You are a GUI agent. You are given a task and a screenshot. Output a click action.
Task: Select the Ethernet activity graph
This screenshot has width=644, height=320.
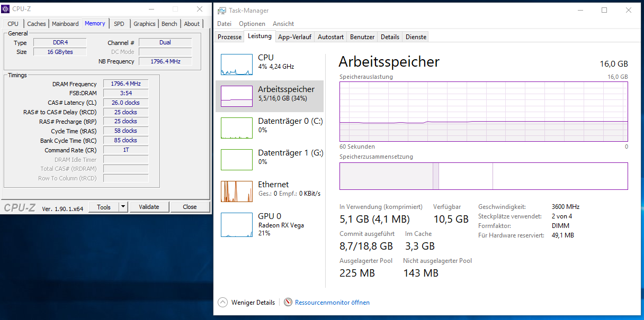tap(236, 191)
